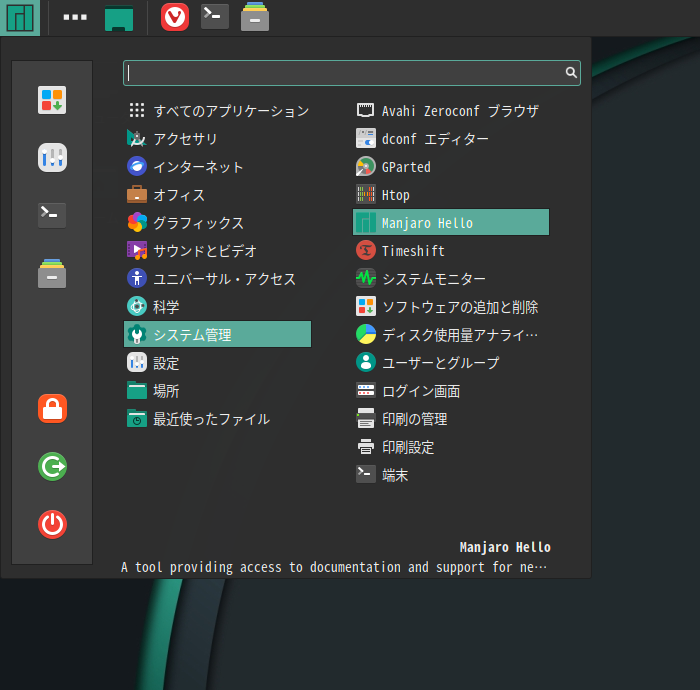The width and height of the screenshot is (700, 690).
Task: Click the power shutdown icon in sidebar
Action: (52, 524)
